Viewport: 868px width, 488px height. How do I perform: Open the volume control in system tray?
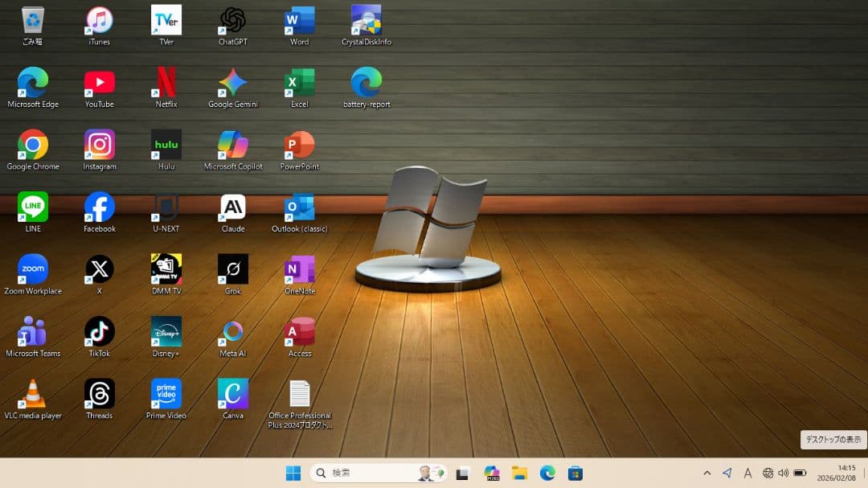(x=784, y=474)
